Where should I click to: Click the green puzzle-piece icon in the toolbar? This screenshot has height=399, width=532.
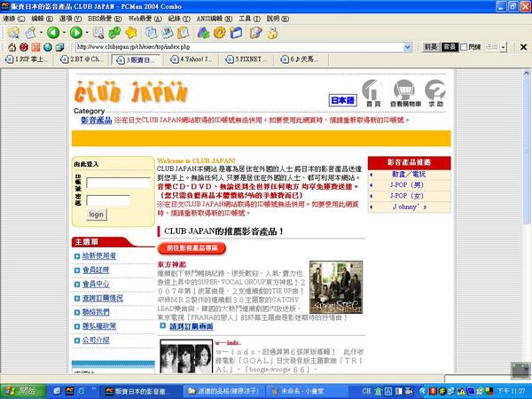pyautogui.click(x=114, y=33)
